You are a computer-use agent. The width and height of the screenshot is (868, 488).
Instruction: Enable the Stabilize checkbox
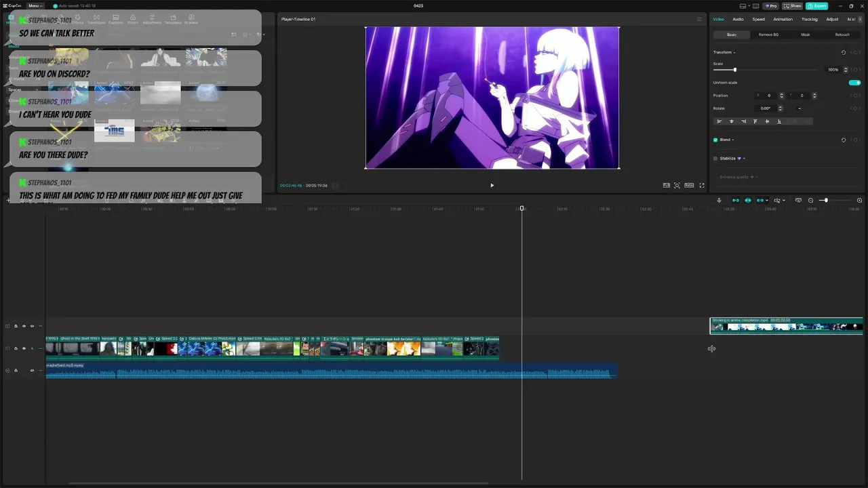coord(715,159)
